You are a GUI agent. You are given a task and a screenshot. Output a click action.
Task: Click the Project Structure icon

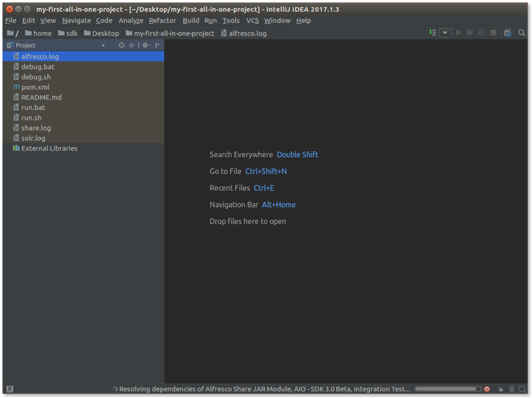507,33
